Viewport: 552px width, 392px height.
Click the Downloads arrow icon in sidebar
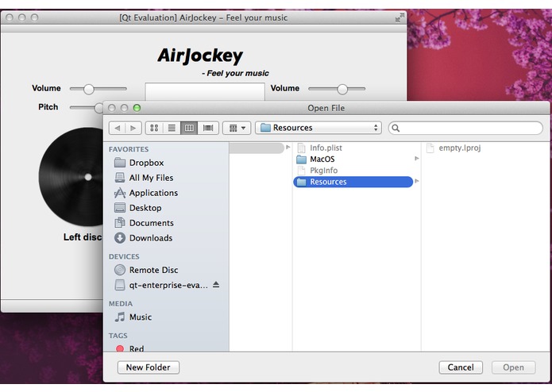[120, 238]
